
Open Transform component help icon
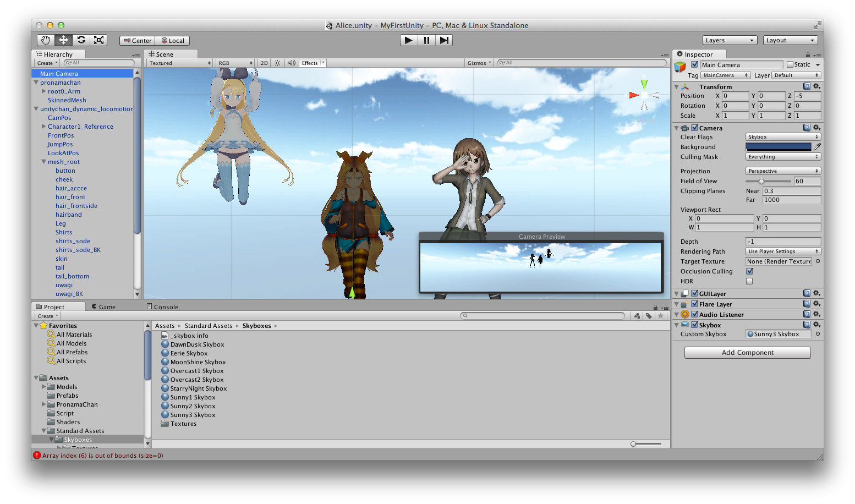point(807,86)
